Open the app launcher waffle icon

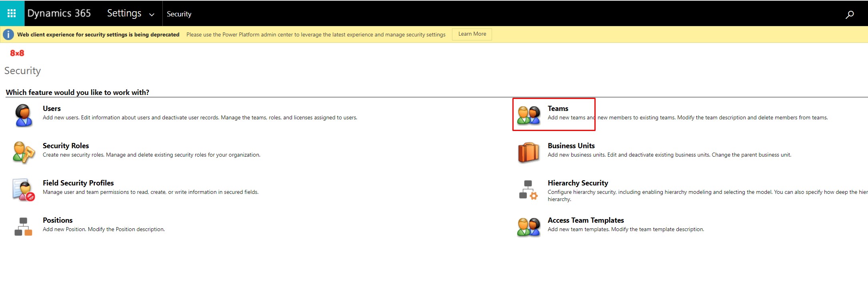point(12,14)
